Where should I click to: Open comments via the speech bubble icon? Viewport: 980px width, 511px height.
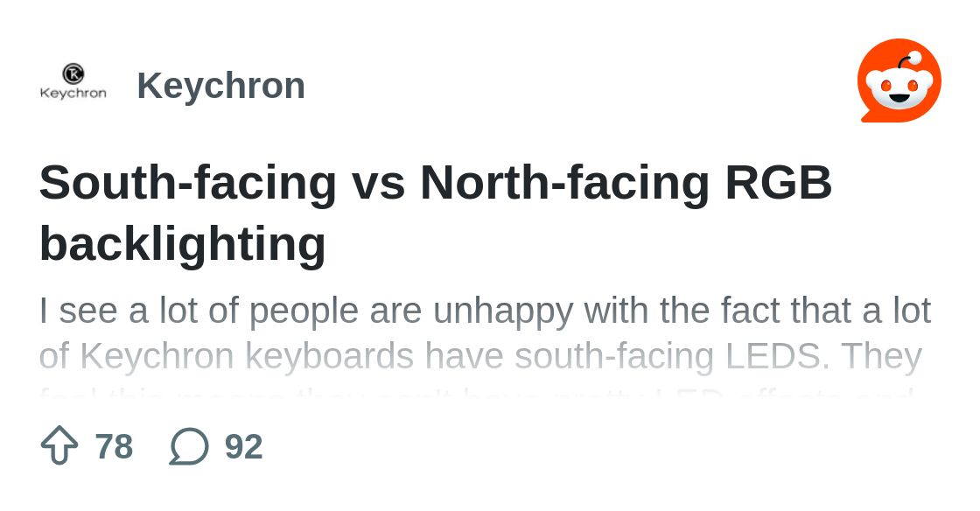[189, 446]
